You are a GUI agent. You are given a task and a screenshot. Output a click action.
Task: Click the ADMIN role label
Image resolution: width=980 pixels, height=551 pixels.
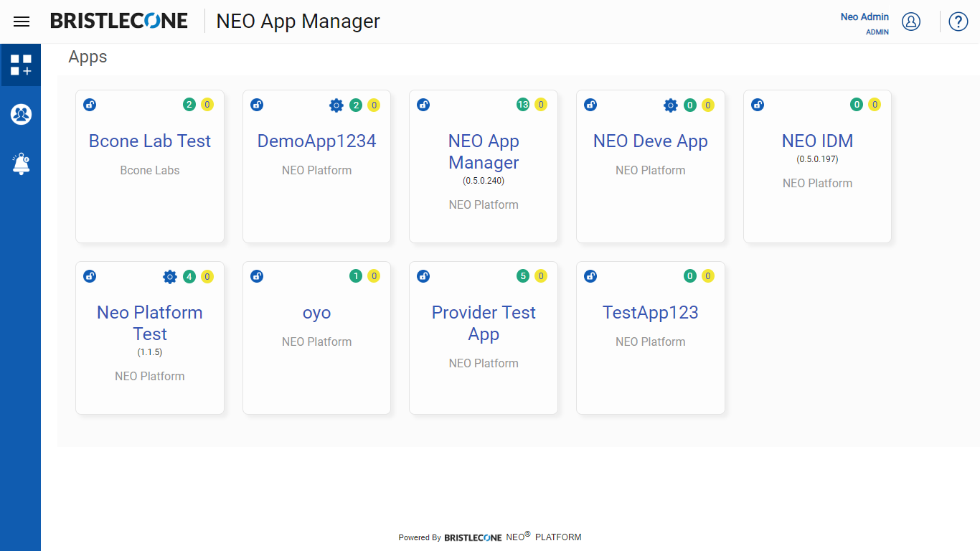click(x=877, y=32)
